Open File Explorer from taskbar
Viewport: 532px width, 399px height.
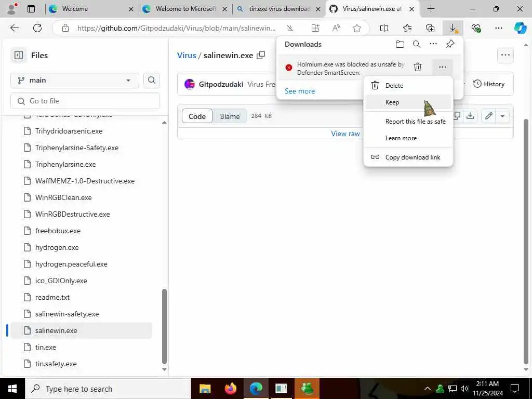(205, 389)
